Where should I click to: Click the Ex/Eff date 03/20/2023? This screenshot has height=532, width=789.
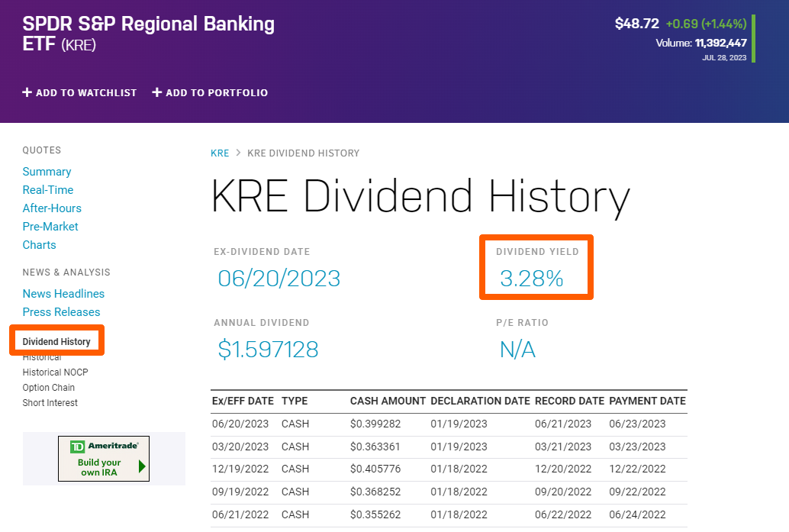(240, 447)
